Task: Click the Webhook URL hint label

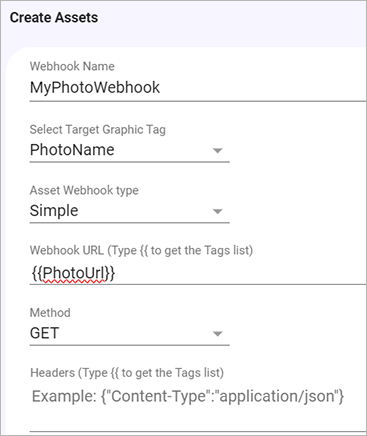Action: point(141,250)
